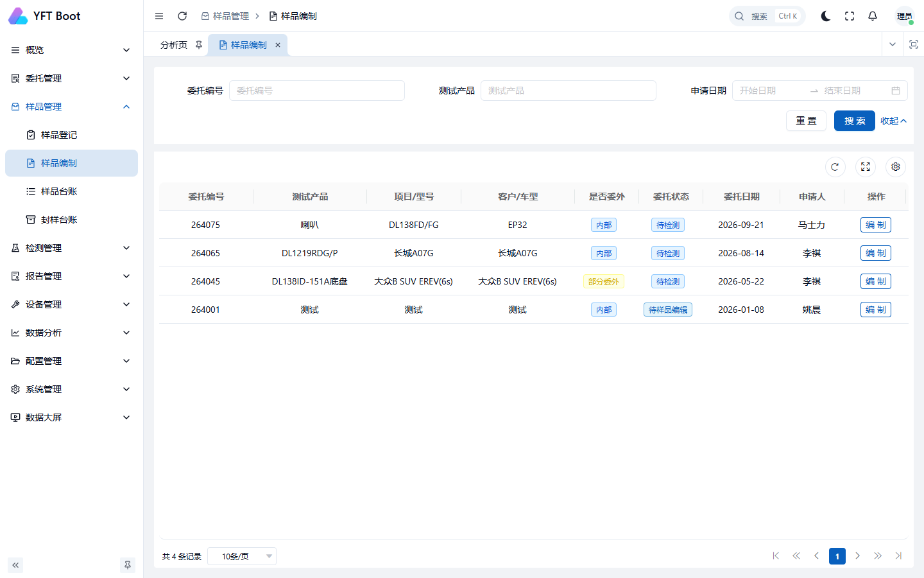Open 样品登记 in the sidebar
This screenshot has width=924, height=578.
pyautogui.click(x=71, y=135)
